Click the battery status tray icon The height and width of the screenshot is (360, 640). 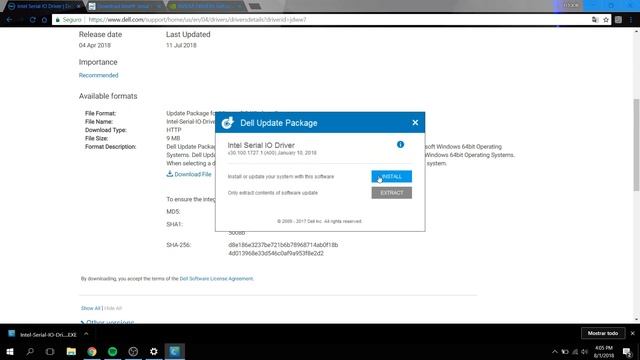(x=565, y=352)
